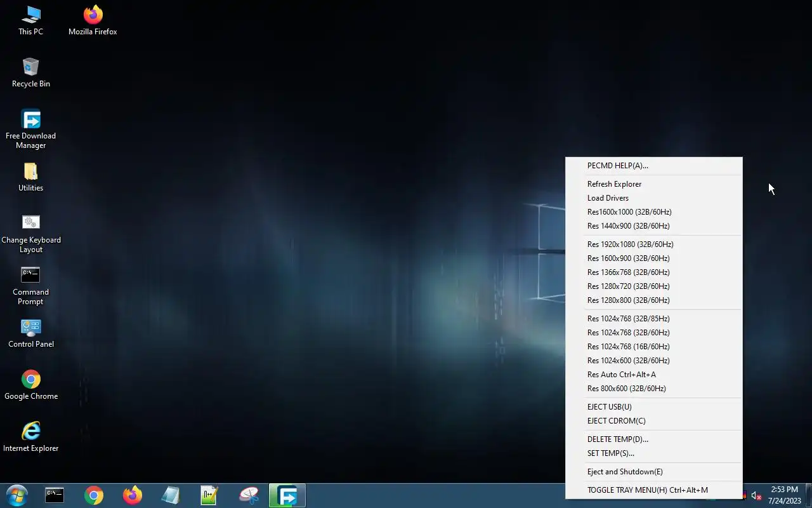
Task: Select the Free Download Manager desktop icon
Action: click(x=30, y=130)
